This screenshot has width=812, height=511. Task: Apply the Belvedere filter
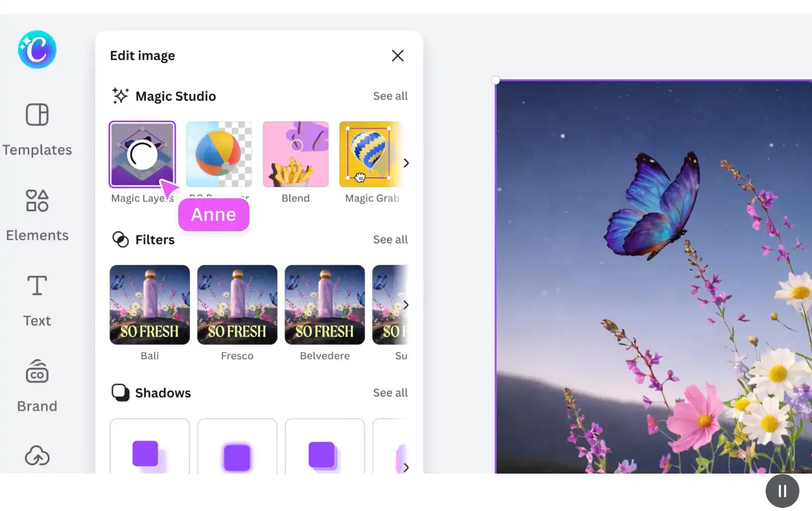(x=324, y=304)
